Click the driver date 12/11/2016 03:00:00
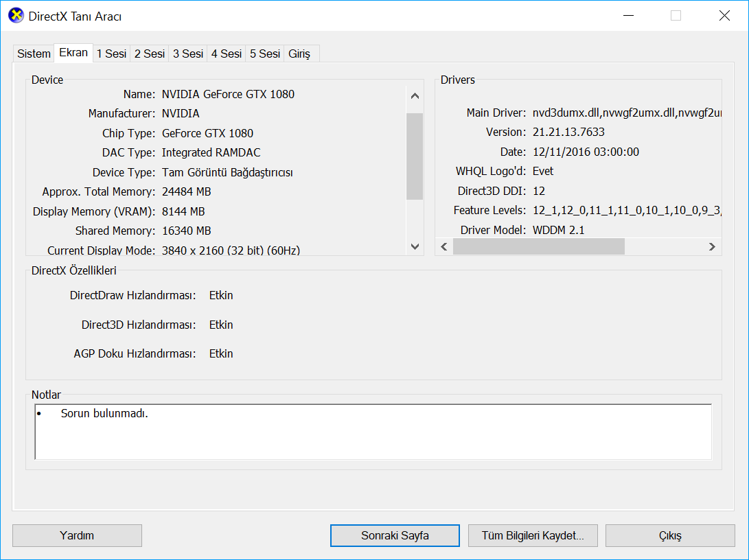This screenshot has height=560, width=749. (586, 152)
